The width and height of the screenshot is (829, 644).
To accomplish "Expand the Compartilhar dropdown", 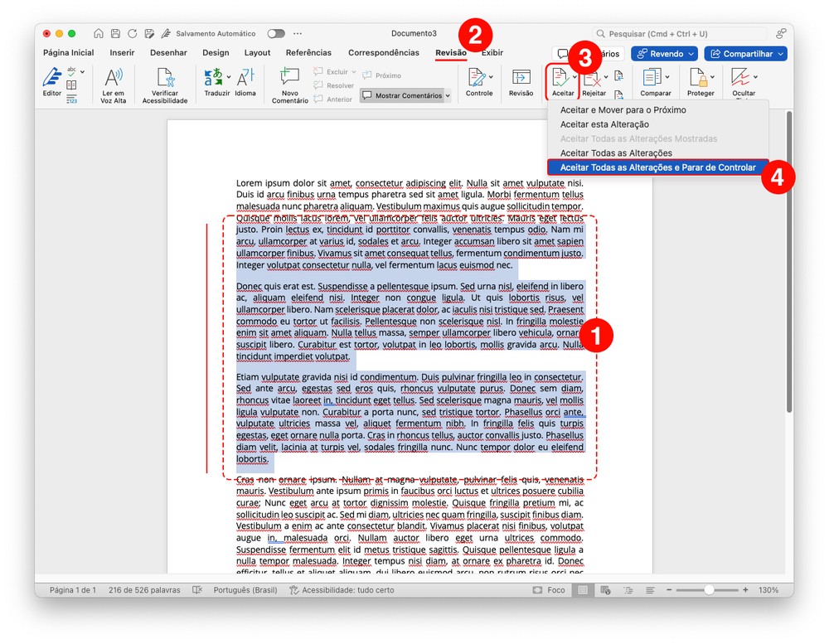I will pos(745,54).
